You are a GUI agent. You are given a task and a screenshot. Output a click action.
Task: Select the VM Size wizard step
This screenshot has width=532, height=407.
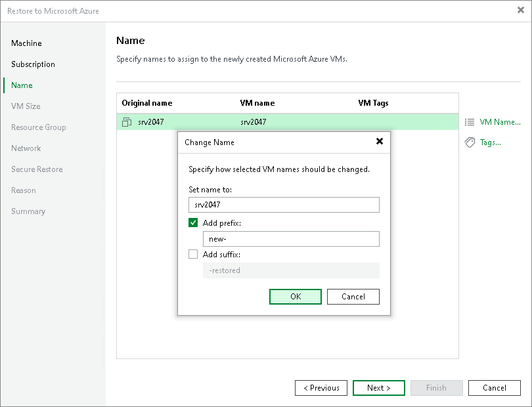pyautogui.click(x=26, y=106)
